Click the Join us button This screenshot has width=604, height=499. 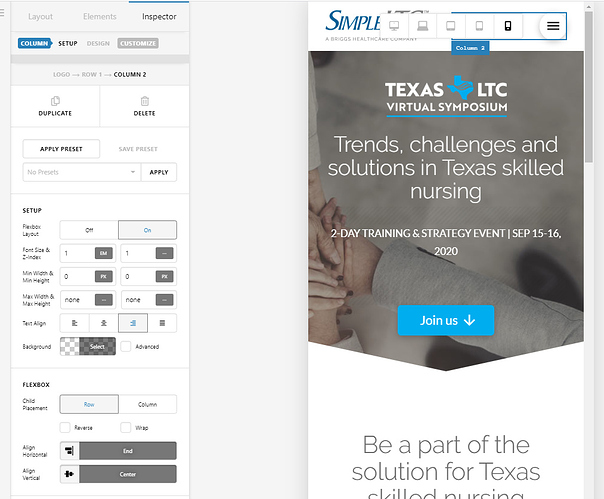coord(446,320)
